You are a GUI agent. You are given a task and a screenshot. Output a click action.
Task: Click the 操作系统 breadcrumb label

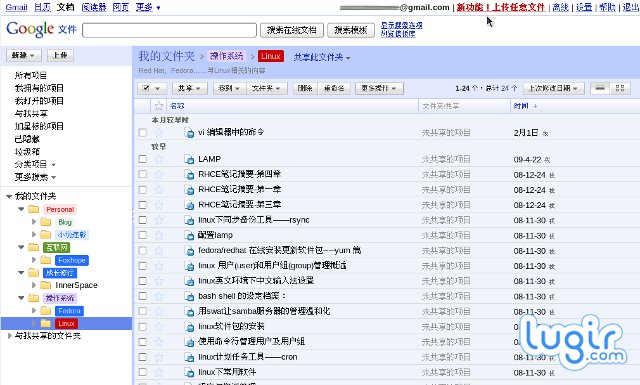[226, 56]
